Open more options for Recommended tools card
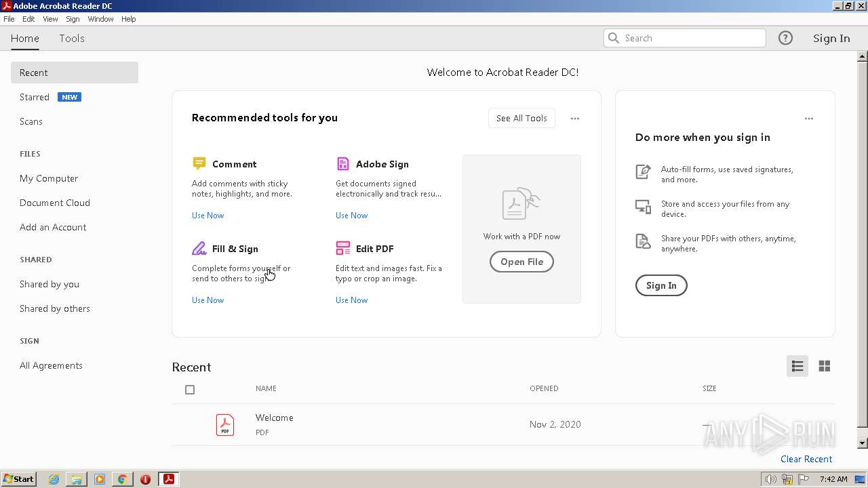The image size is (868, 488). tap(575, 119)
